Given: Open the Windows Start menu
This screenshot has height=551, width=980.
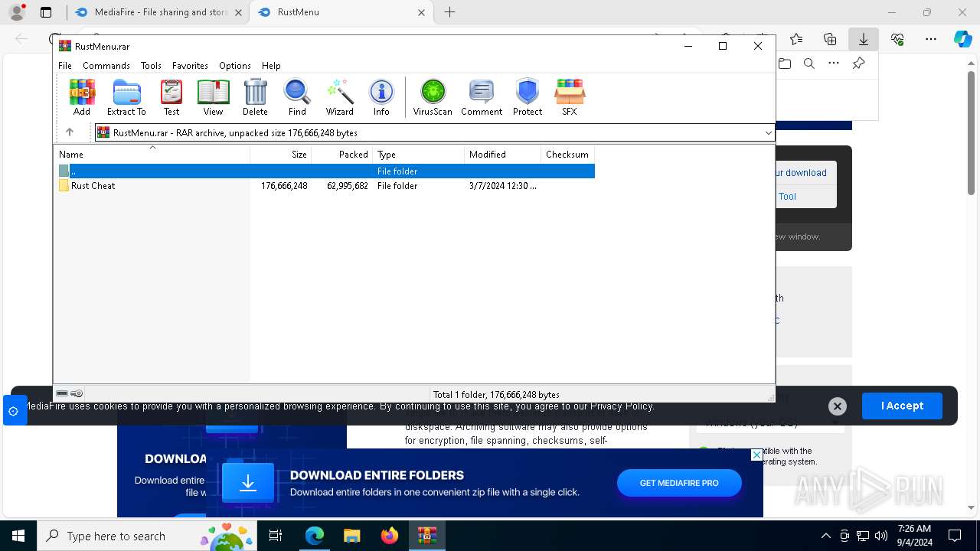Looking at the screenshot, I should pyautogui.click(x=18, y=536).
